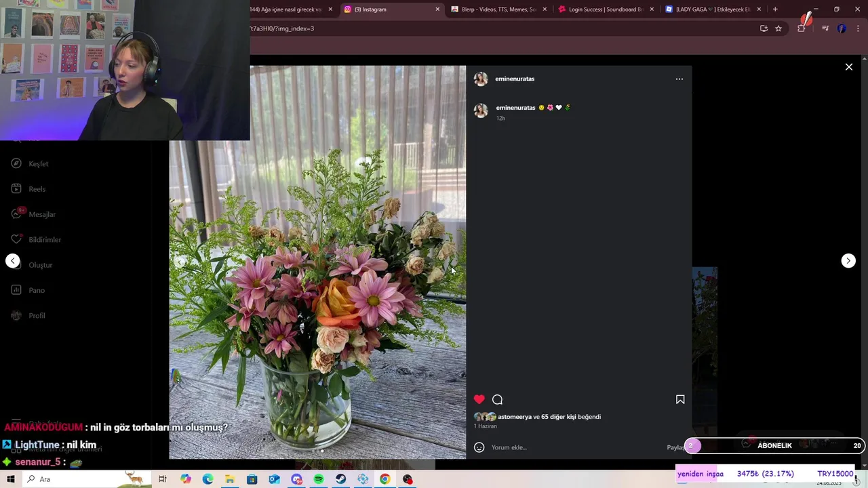Unlike the post via red heart icon
The height and width of the screenshot is (488, 868).
click(479, 399)
